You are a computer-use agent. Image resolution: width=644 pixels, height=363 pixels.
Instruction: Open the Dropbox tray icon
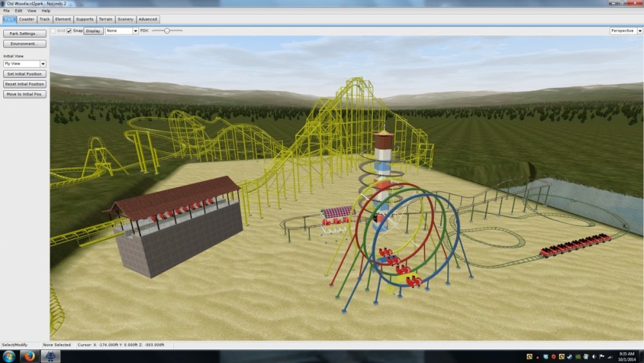[545, 357]
